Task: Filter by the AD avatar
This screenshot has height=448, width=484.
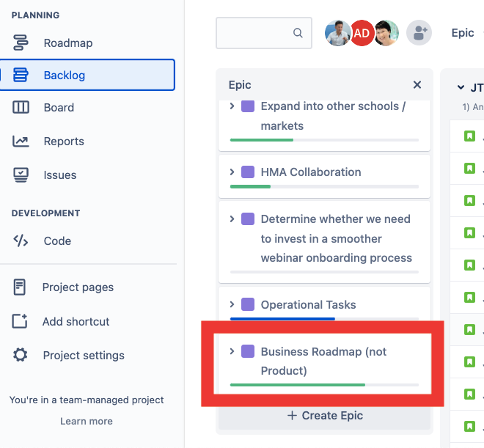Action: (x=362, y=33)
